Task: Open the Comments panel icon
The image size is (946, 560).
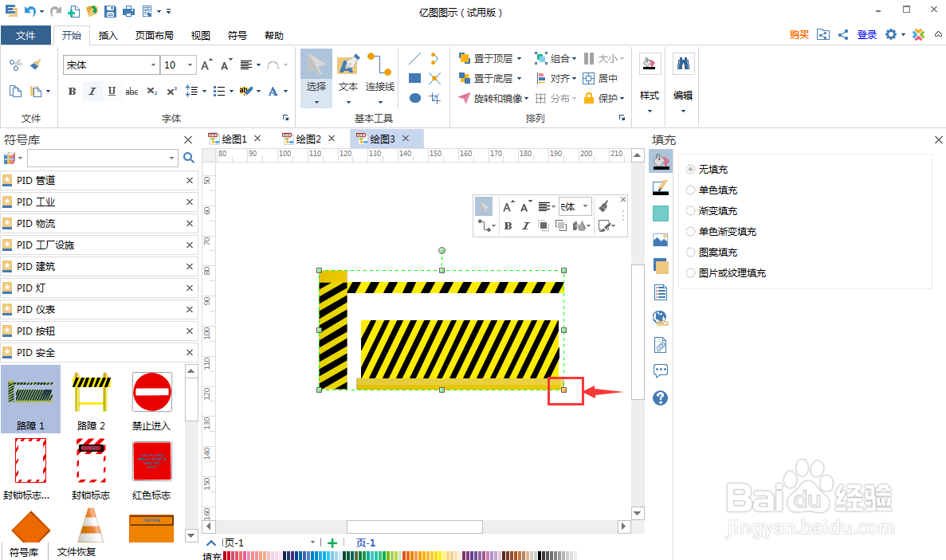Action: coord(661,370)
